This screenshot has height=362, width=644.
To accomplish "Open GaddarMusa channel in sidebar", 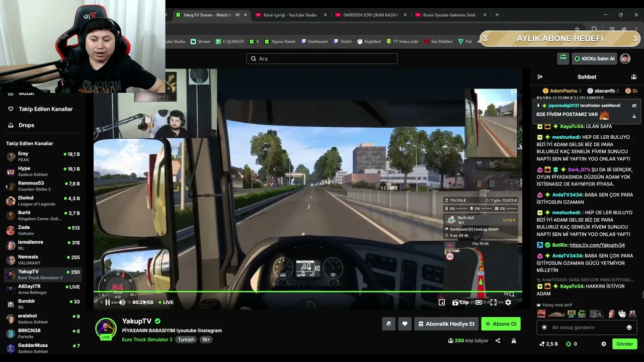I will [x=43, y=348].
